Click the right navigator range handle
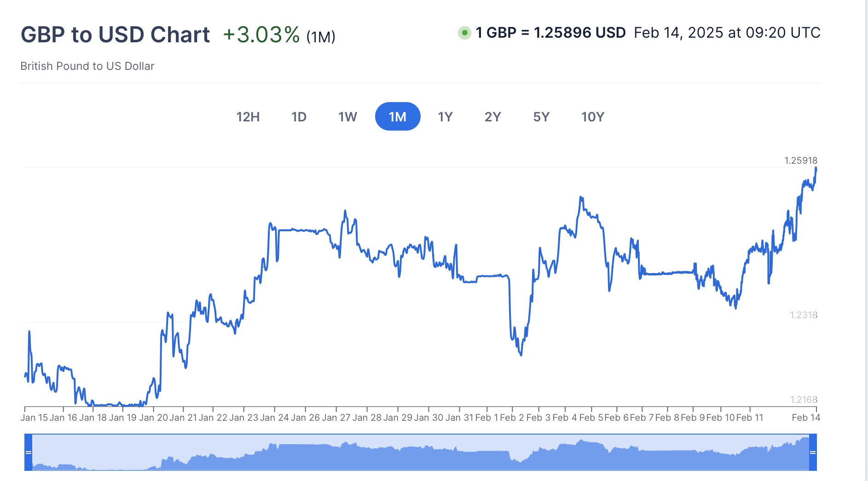868x481 pixels. tap(813, 452)
